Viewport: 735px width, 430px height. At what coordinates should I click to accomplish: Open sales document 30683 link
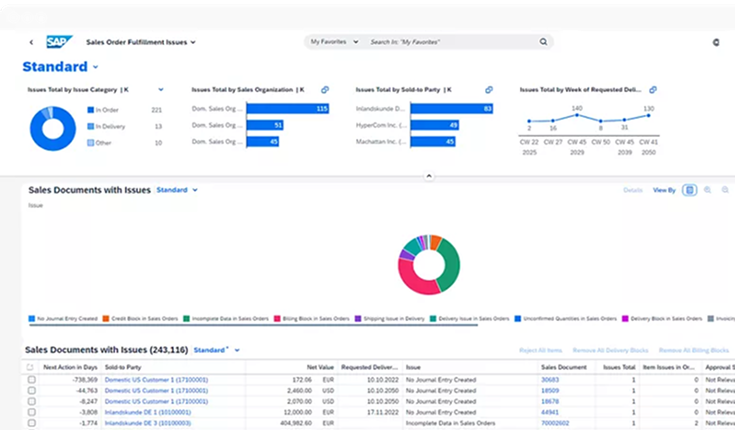550,380
